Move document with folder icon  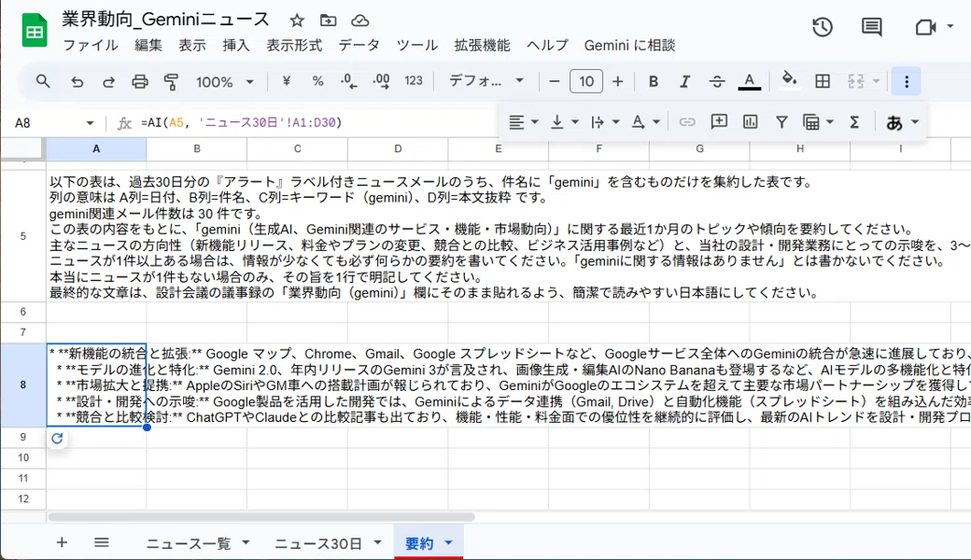click(x=329, y=21)
